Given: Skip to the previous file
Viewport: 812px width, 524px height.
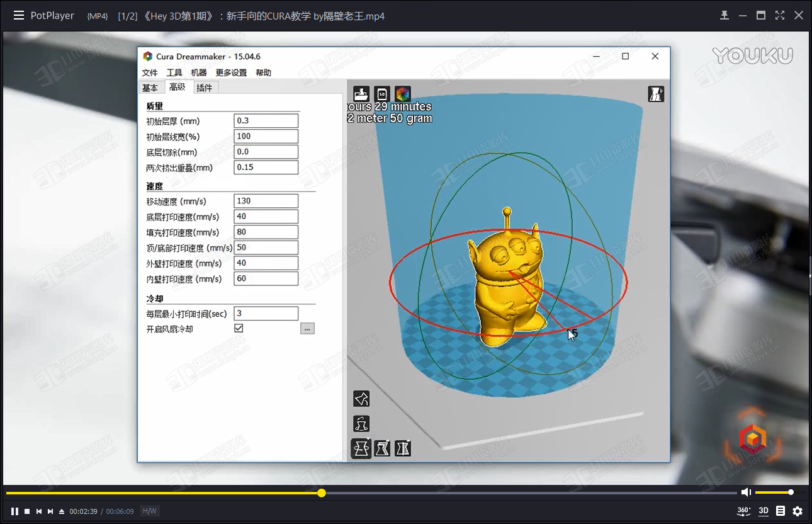Looking at the screenshot, I should click(x=39, y=511).
